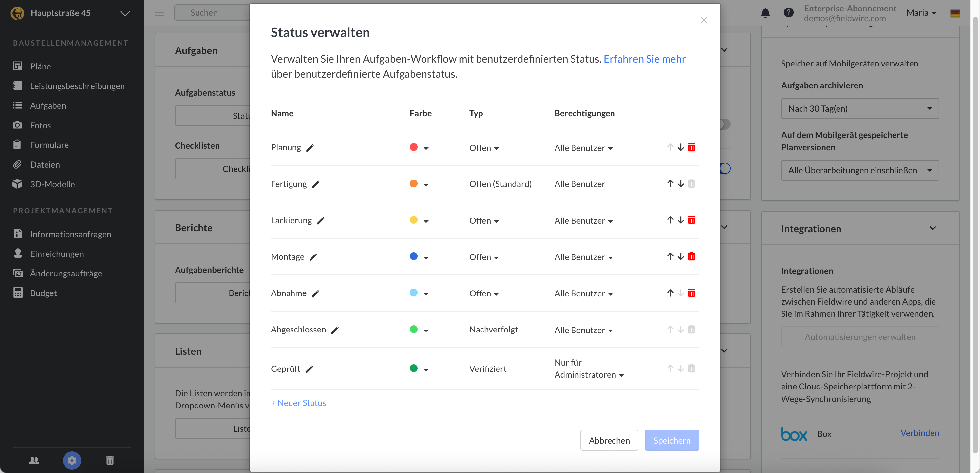Image resolution: width=980 pixels, height=473 pixels.
Task: Move Fertigung status down with arrow
Action: pyautogui.click(x=681, y=184)
